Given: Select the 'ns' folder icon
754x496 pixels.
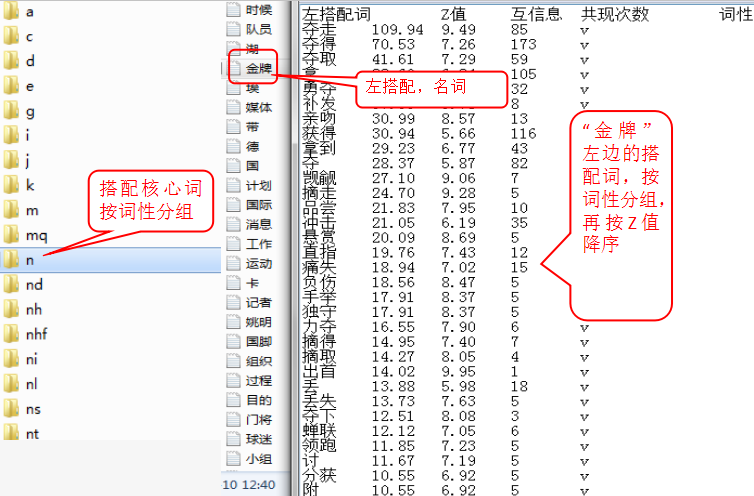Looking at the screenshot, I should click(11, 409).
